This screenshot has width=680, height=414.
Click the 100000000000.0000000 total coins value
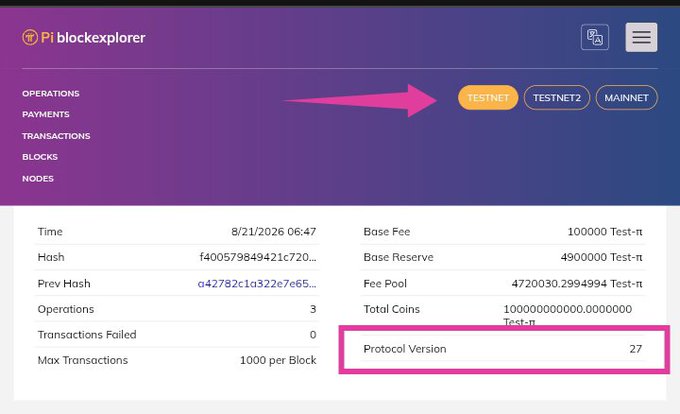point(567,315)
